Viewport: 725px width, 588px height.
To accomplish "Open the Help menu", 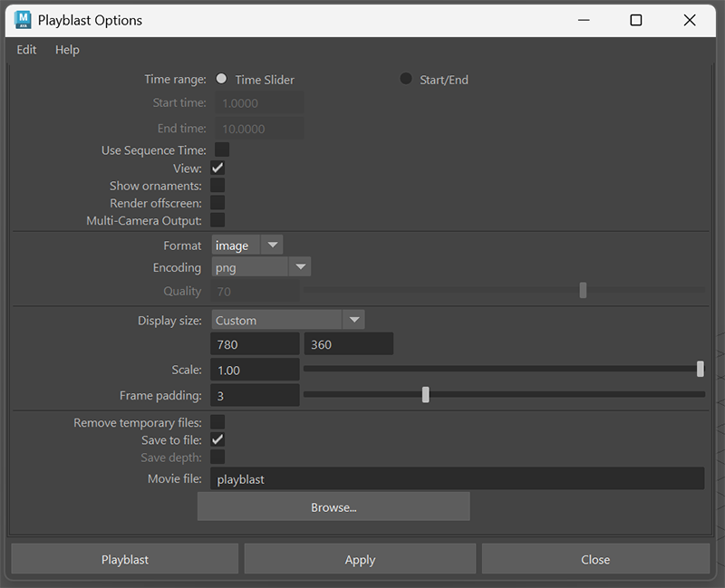I will [67, 50].
